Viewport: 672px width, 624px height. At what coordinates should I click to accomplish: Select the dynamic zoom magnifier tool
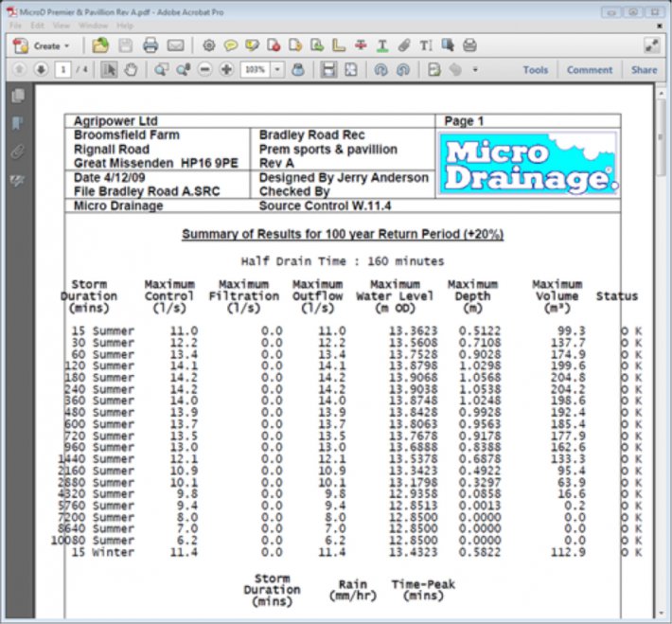(183, 69)
